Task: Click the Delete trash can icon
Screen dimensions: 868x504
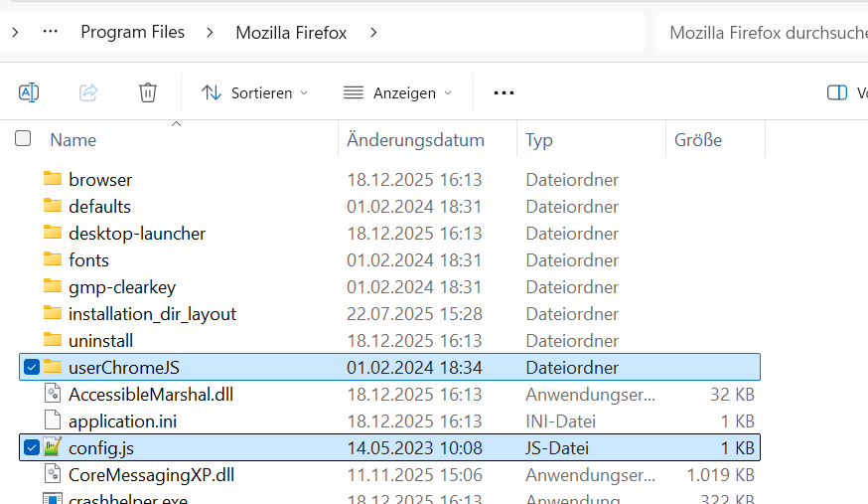Action: [148, 92]
